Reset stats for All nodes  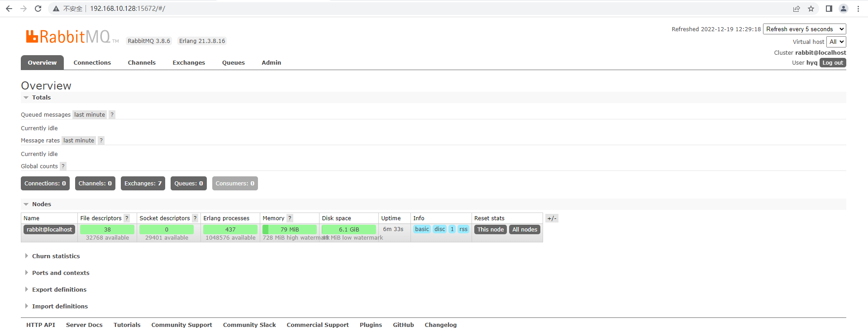coord(525,230)
